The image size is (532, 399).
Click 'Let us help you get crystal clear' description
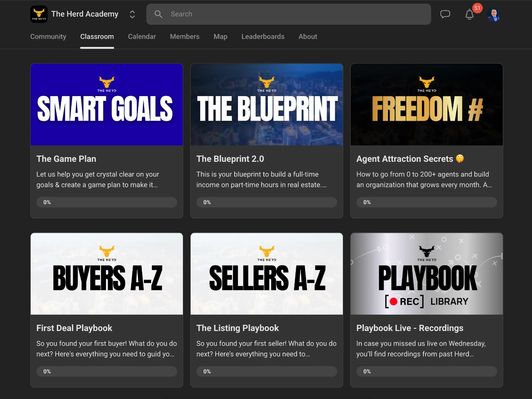pyautogui.click(x=98, y=180)
